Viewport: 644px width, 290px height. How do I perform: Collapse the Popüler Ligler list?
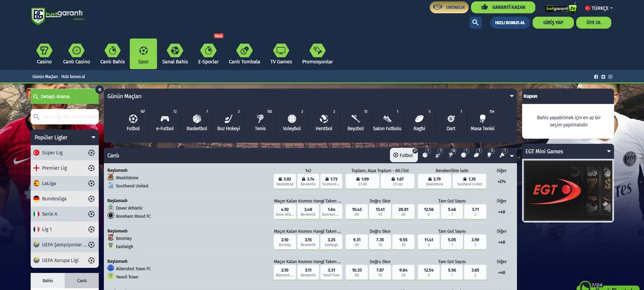tap(93, 137)
